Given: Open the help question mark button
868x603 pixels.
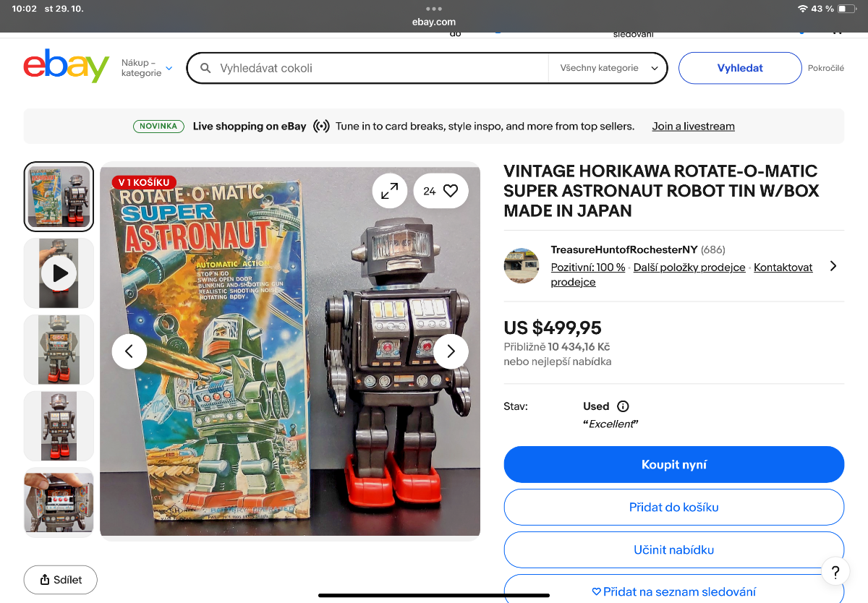Looking at the screenshot, I should 835,572.
